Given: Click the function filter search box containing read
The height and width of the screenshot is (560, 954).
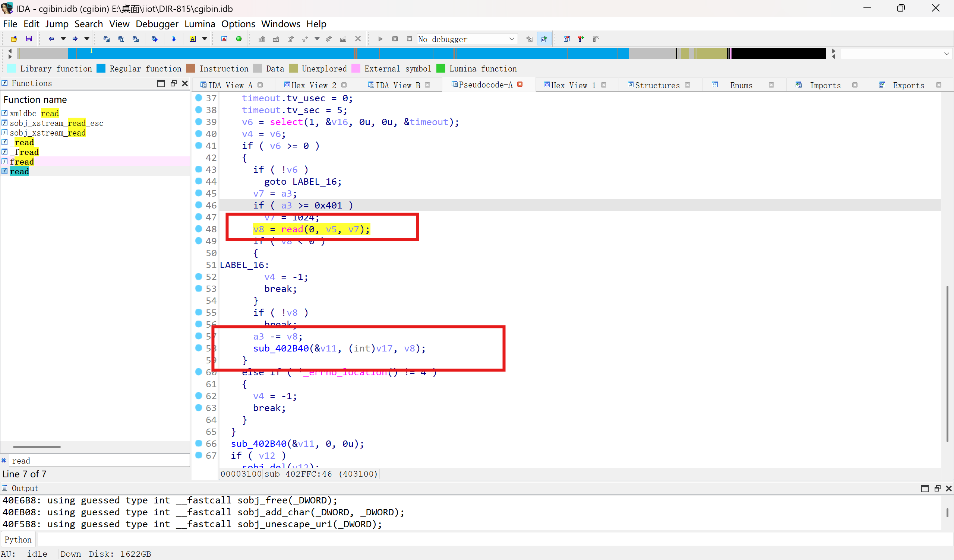Looking at the screenshot, I should pos(99,461).
